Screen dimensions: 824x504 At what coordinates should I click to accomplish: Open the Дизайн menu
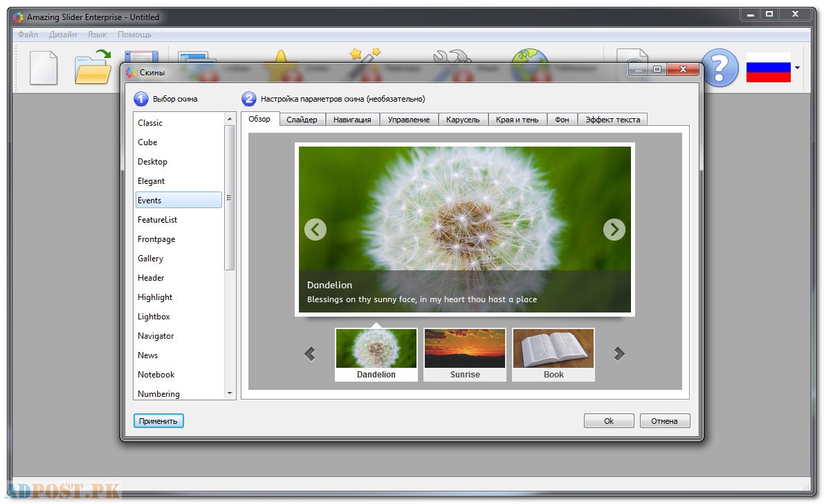pos(62,35)
